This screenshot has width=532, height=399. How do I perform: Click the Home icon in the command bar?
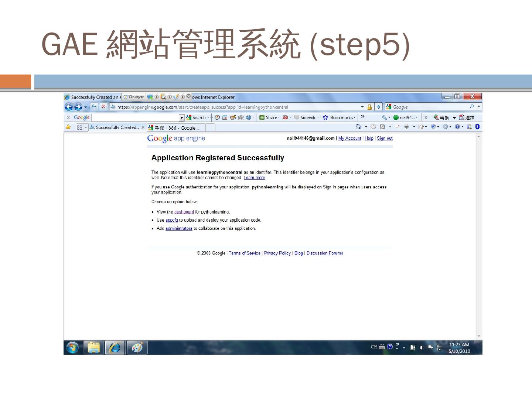pyautogui.click(x=358, y=127)
